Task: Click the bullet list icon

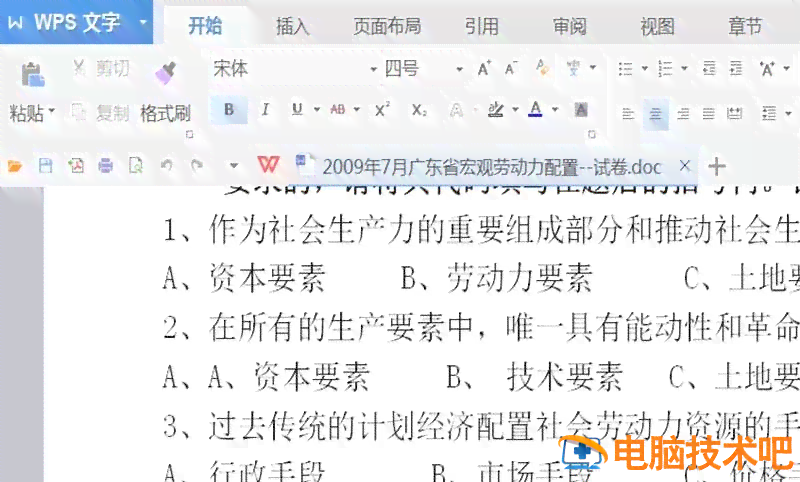Action: [x=626, y=68]
